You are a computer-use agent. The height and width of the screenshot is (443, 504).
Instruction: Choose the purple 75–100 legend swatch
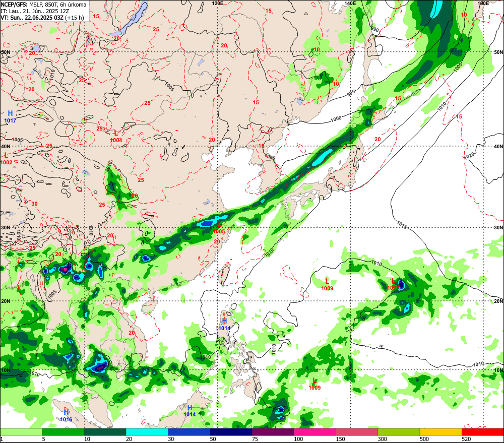[273, 432]
